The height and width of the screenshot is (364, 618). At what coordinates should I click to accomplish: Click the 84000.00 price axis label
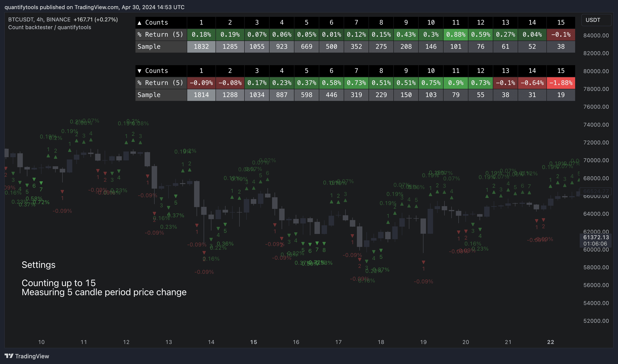tap(596, 36)
